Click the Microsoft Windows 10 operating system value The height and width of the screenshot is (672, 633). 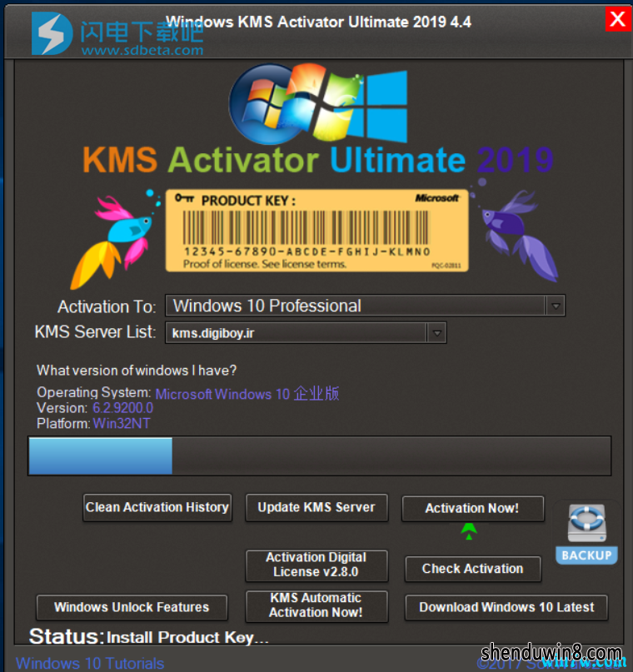click(x=247, y=393)
